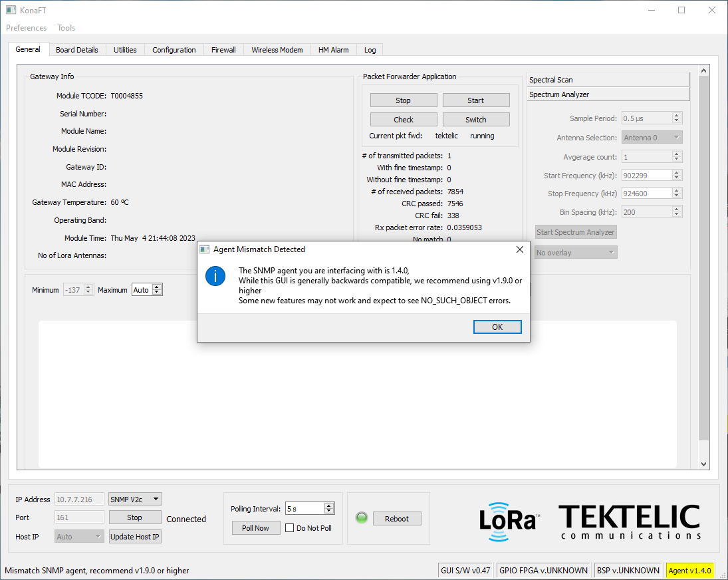Screen dimensions: 728x580
Task: Open the HM Alarm tab
Action: click(333, 50)
